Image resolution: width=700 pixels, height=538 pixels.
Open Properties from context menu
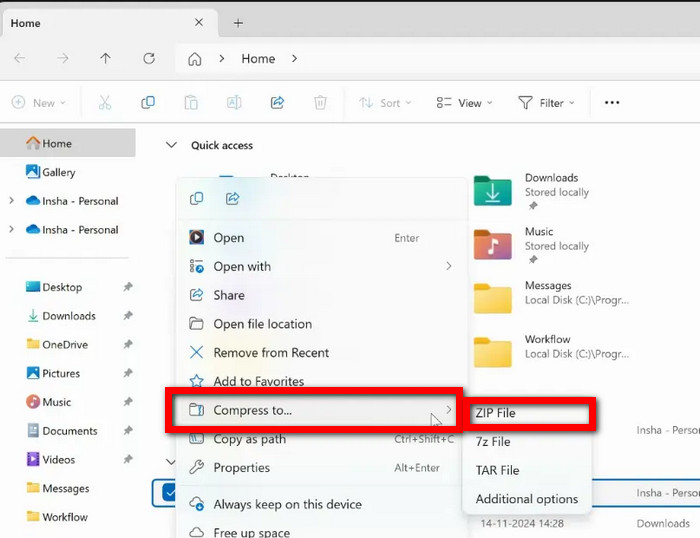click(321, 467)
